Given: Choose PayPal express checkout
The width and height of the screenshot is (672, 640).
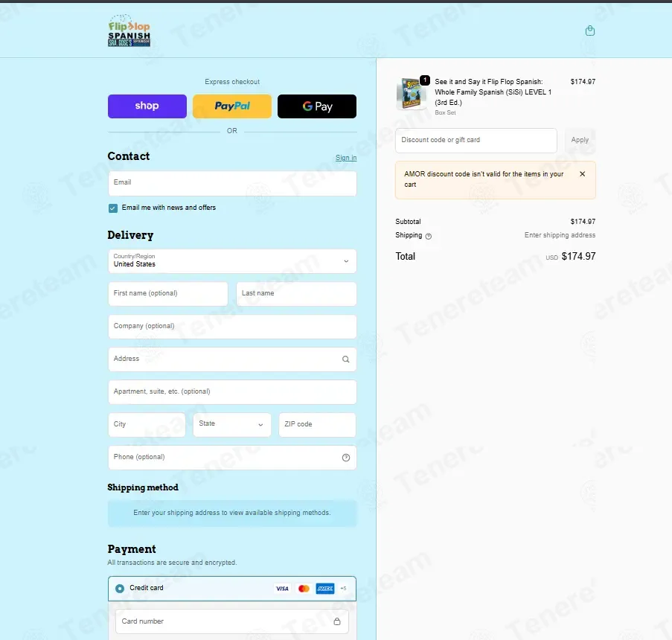Looking at the screenshot, I should [232, 106].
